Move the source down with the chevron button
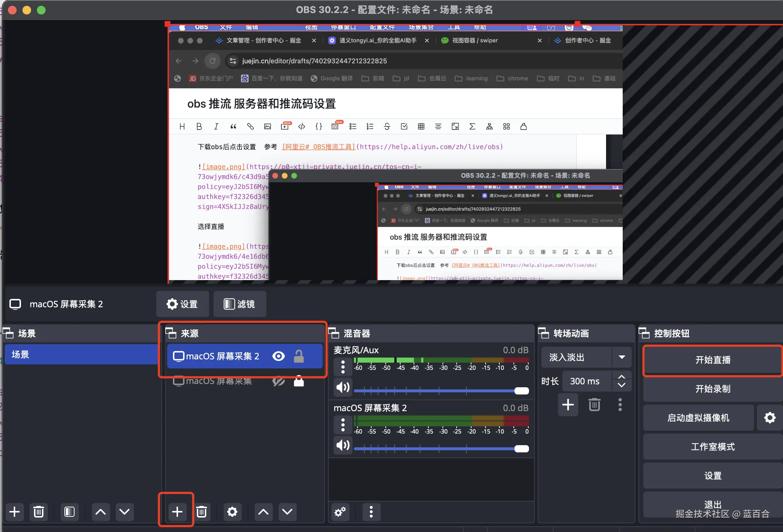This screenshot has height=532, width=783. pyautogui.click(x=287, y=512)
